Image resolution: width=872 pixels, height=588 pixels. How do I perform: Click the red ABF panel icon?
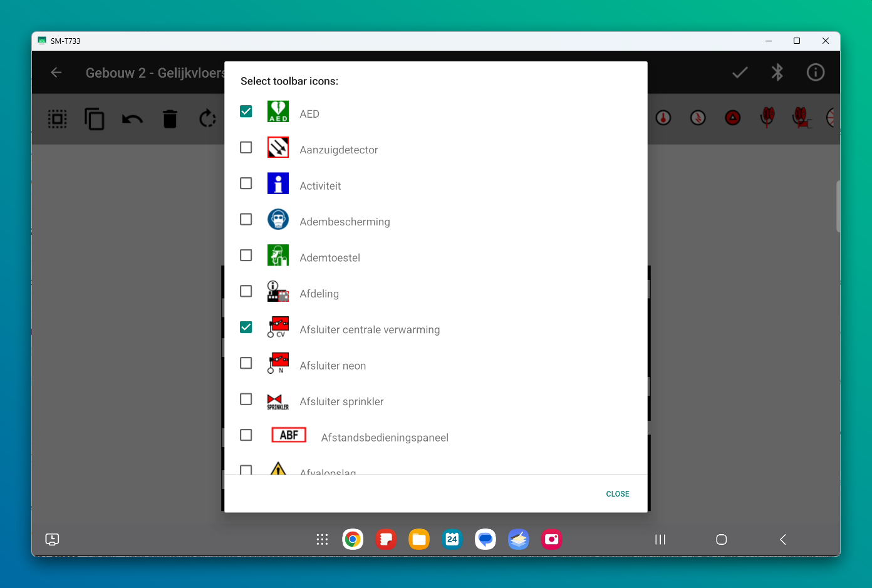click(289, 435)
